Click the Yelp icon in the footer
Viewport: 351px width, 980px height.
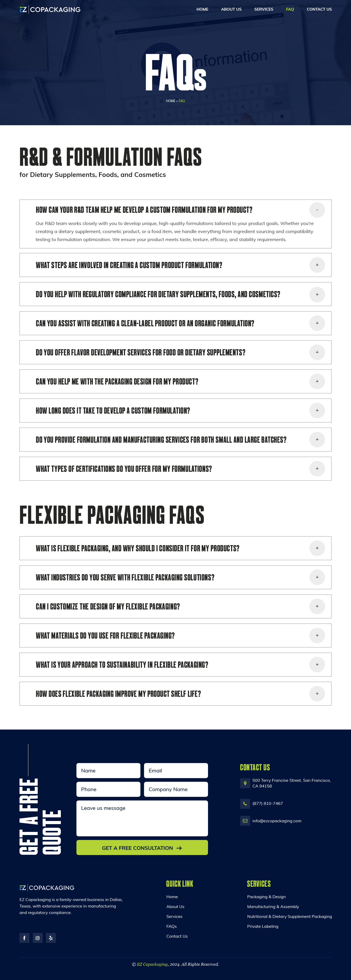coord(51,938)
